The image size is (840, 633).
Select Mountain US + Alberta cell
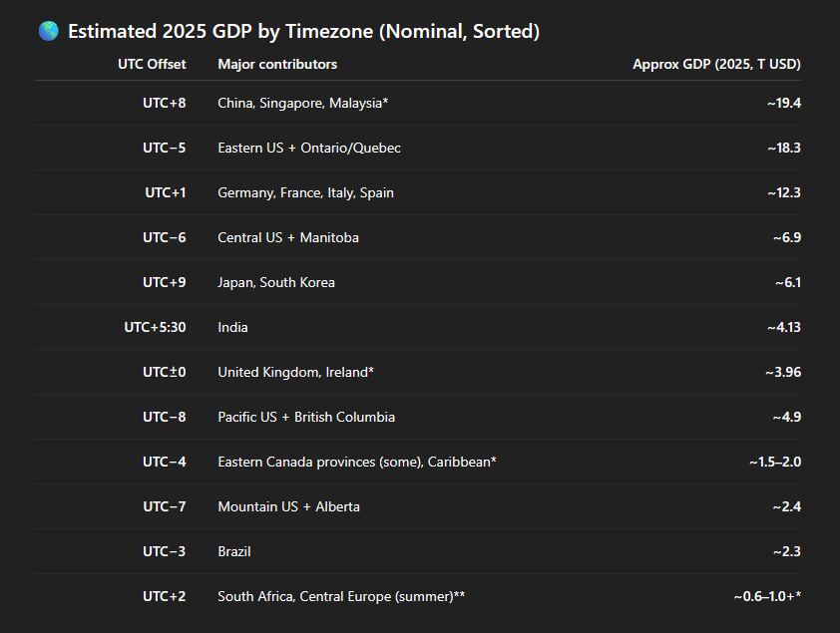coord(288,506)
